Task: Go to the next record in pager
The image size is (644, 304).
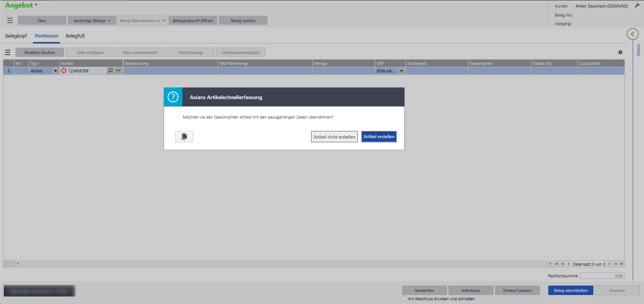Action: [x=610, y=264]
